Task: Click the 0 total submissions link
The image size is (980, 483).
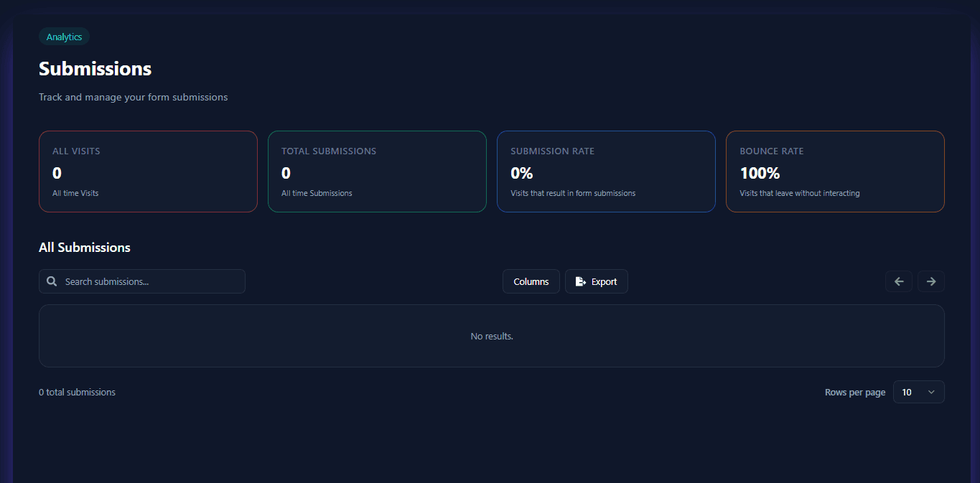Action: coord(77,392)
